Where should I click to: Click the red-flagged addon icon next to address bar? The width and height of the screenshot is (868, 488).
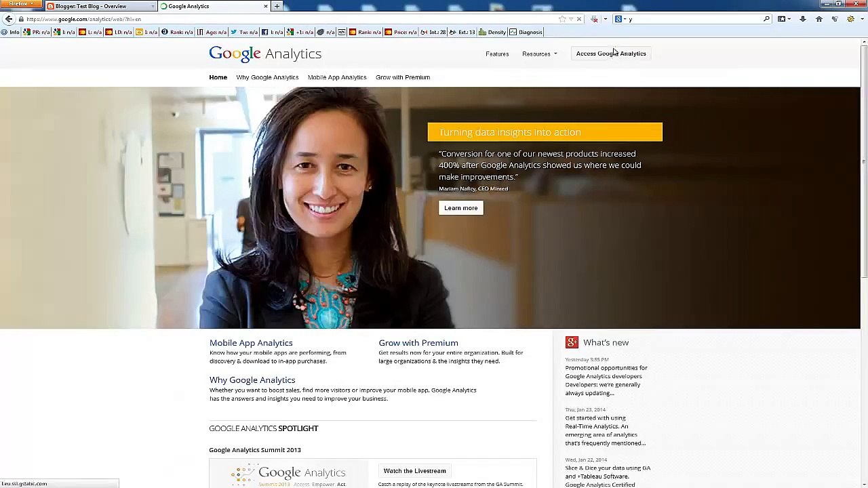pyautogui.click(x=595, y=19)
